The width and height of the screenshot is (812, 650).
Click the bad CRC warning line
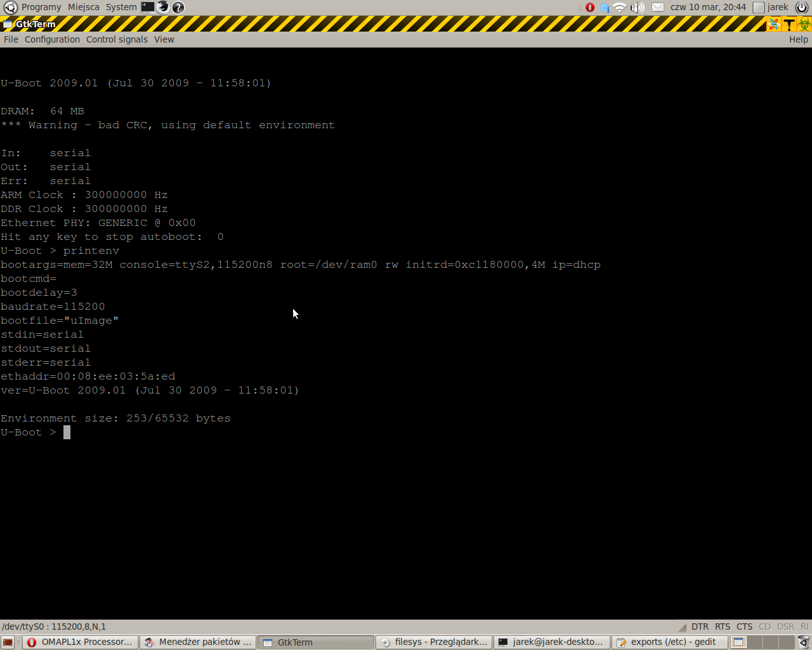[167, 125]
